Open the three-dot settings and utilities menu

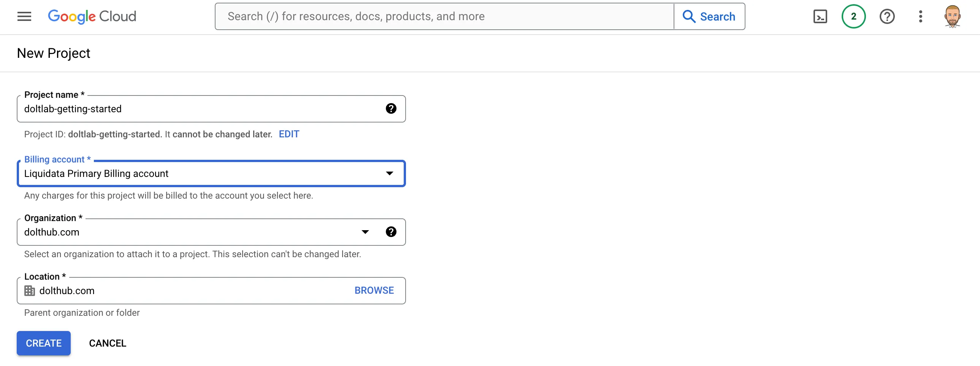pos(920,16)
